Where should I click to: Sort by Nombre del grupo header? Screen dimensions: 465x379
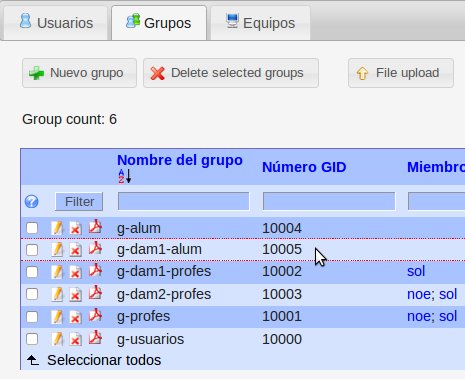pyautogui.click(x=180, y=160)
